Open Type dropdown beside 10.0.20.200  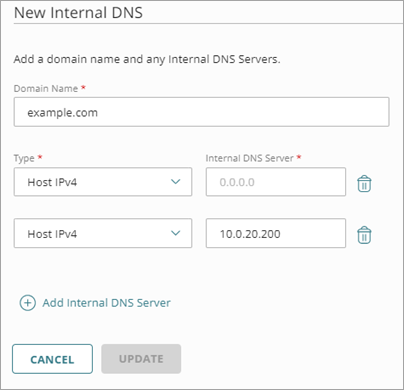103,233
